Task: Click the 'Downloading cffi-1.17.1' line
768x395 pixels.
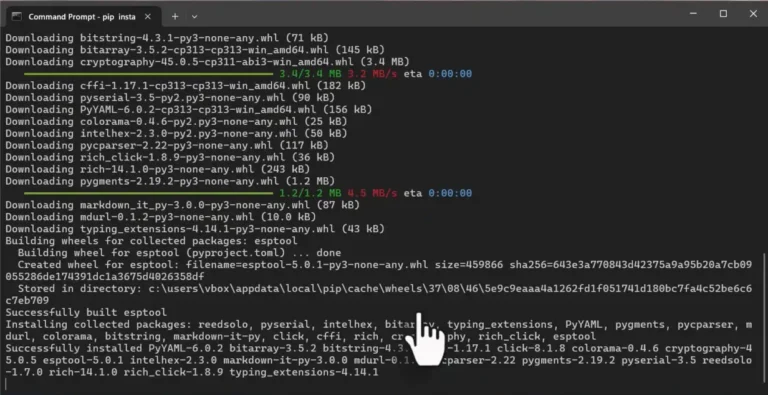Action: [186, 86]
